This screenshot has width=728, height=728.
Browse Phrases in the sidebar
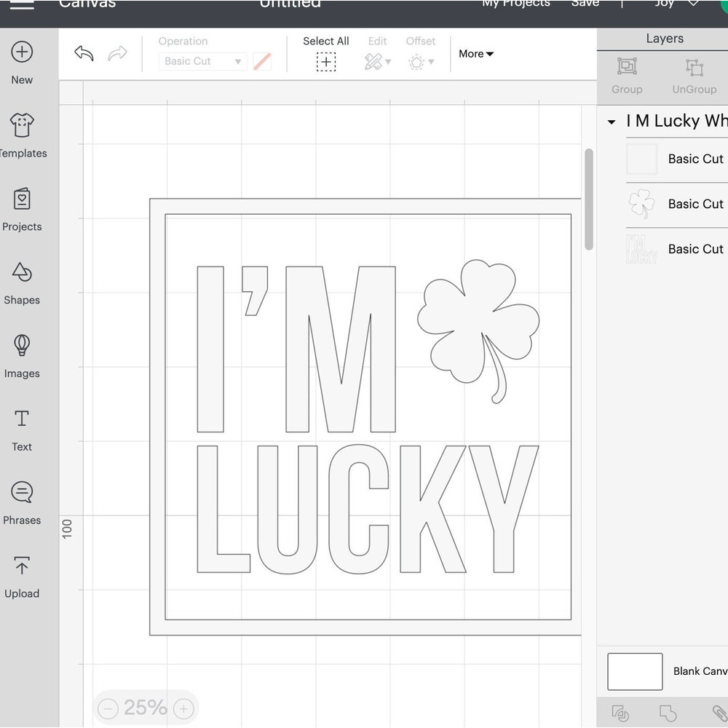point(22,502)
